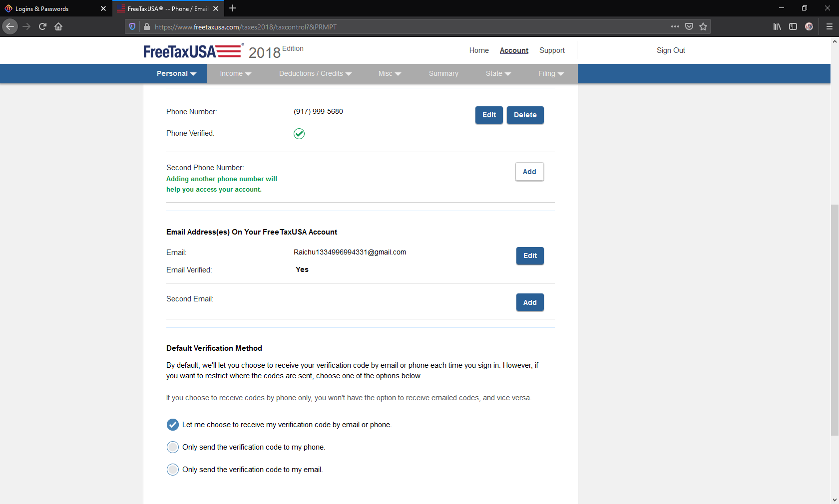The image size is (839, 504).
Task: Minimize the browser window
Action: coord(782,8)
